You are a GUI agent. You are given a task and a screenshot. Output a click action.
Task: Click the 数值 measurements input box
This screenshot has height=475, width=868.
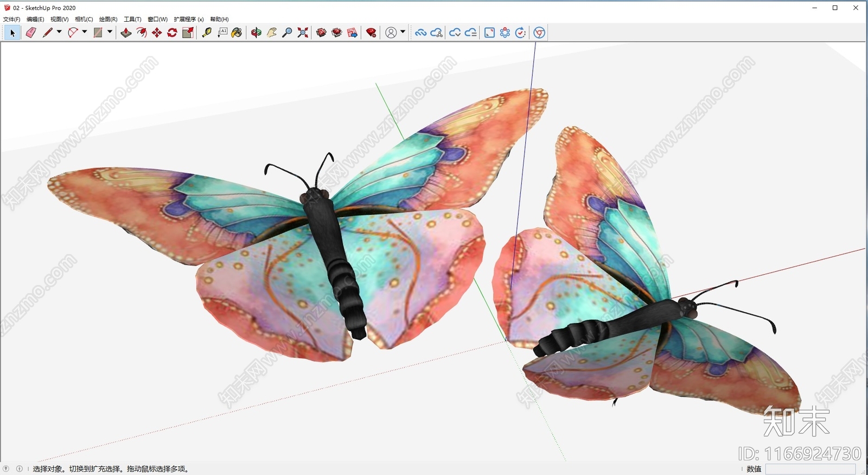click(x=810, y=469)
